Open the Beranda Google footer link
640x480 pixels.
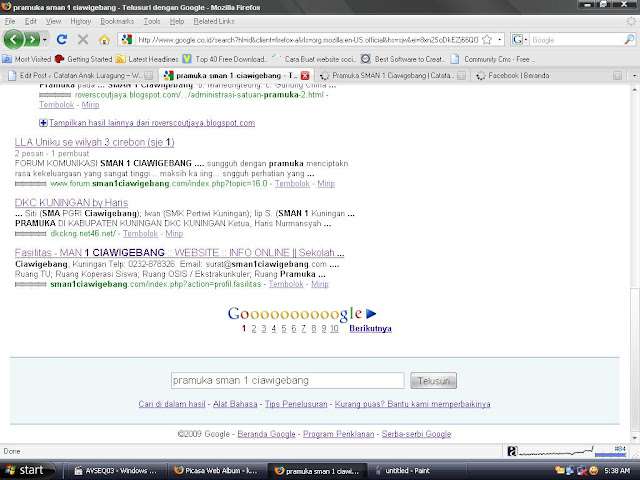click(266, 434)
